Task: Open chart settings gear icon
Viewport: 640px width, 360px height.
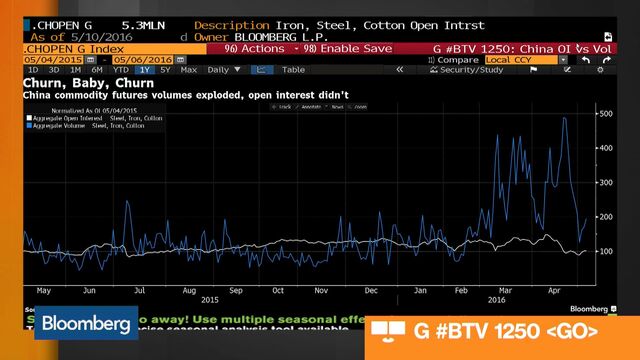Action: (600, 70)
